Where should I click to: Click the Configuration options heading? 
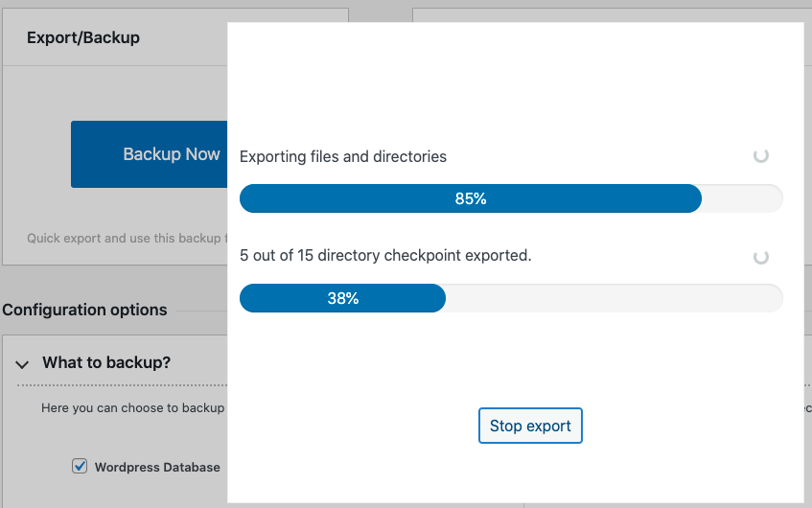pyautogui.click(x=84, y=310)
